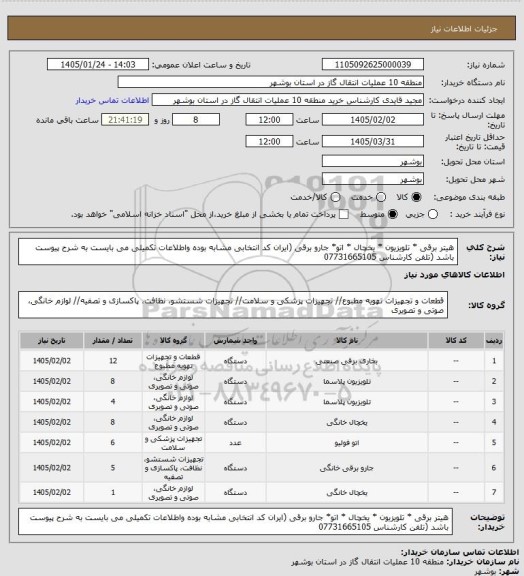Click the request creator field مجید قایدی
524x576 pixels.
[x=288, y=100]
